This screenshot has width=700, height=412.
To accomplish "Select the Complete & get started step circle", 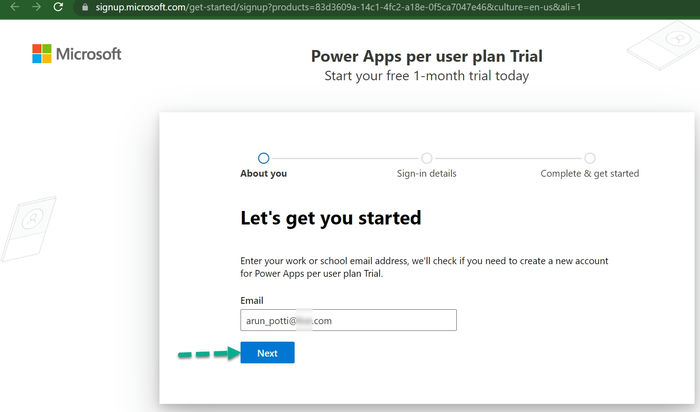I will coord(590,158).
